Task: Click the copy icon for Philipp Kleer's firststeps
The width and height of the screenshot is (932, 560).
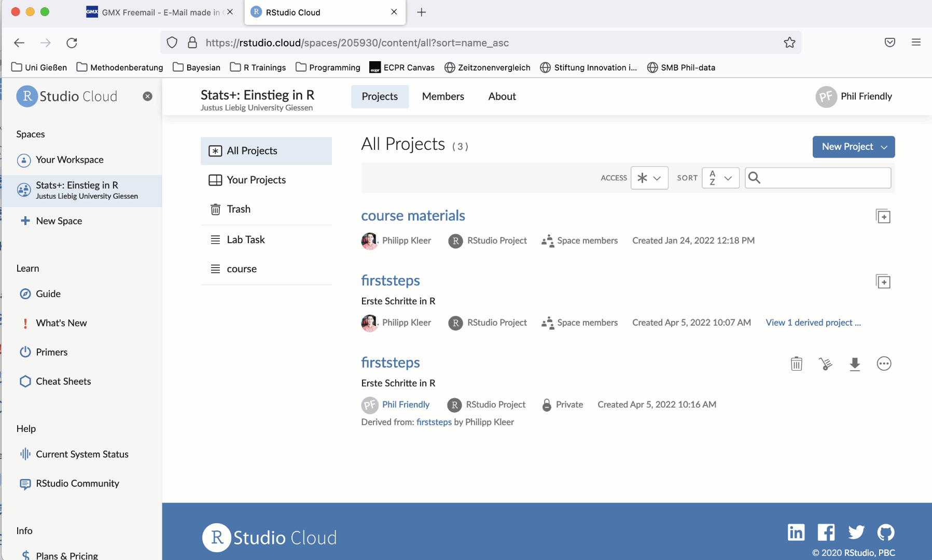Action: pos(883,282)
